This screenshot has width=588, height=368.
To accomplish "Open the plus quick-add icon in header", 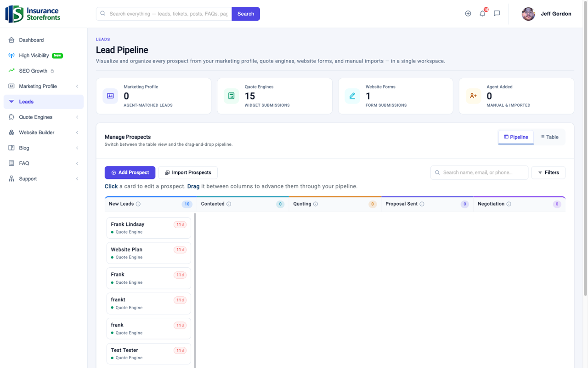I will 468,14.
